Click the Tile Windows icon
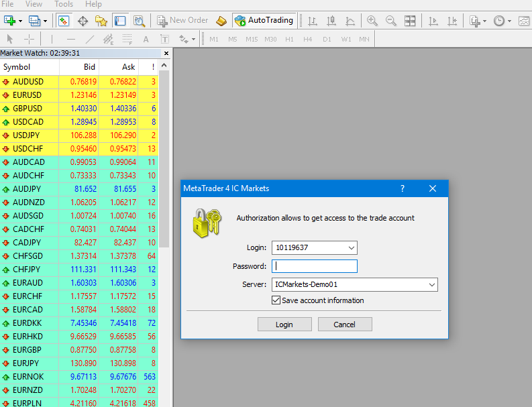The height and width of the screenshot is (407, 532). pos(410,21)
